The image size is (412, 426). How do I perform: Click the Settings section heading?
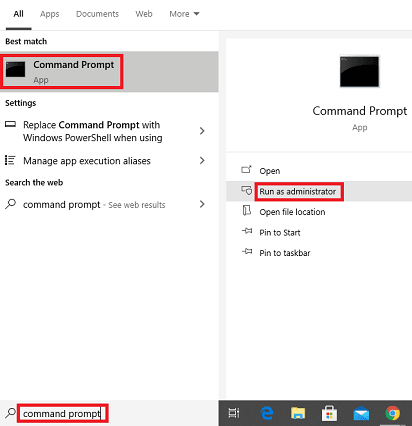pyautogui.click(x=21, y=103)
